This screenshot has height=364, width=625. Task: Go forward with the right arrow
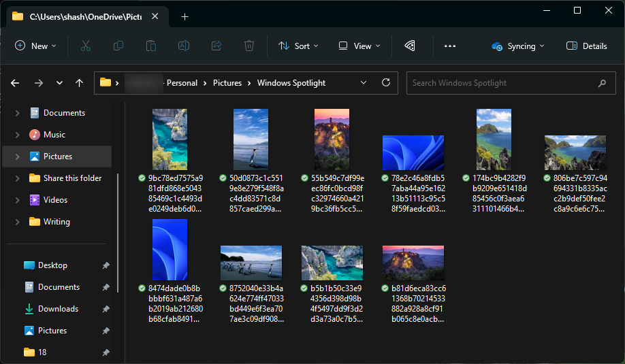pos(39,83)
